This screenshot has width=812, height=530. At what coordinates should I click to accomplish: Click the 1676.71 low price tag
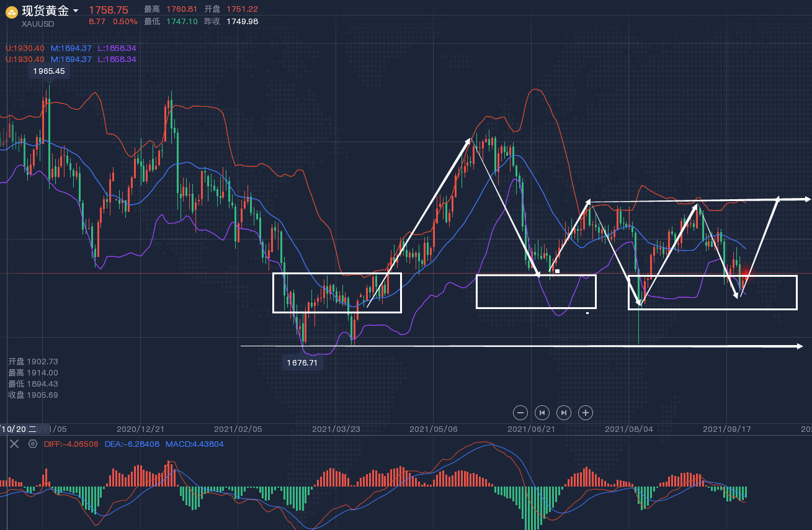[301, 362]
